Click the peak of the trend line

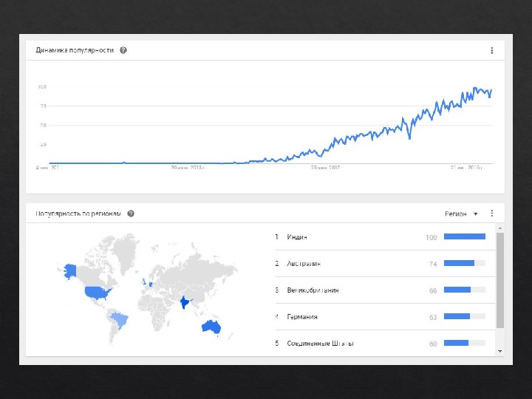(x=475, y=87)
